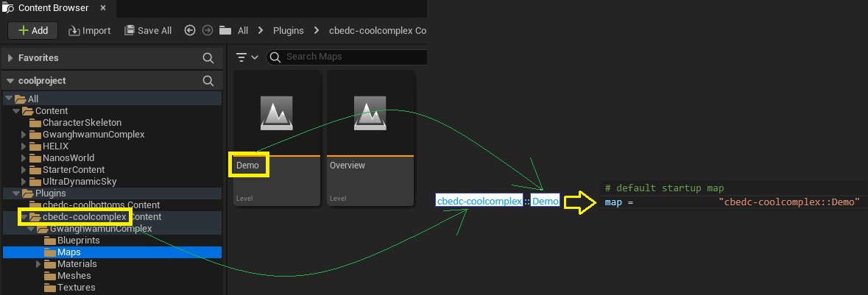The height and width of the screenshot is (295, 868).
Task: Expand the Materials folder arrow
Action: click(x=38, y=264)
